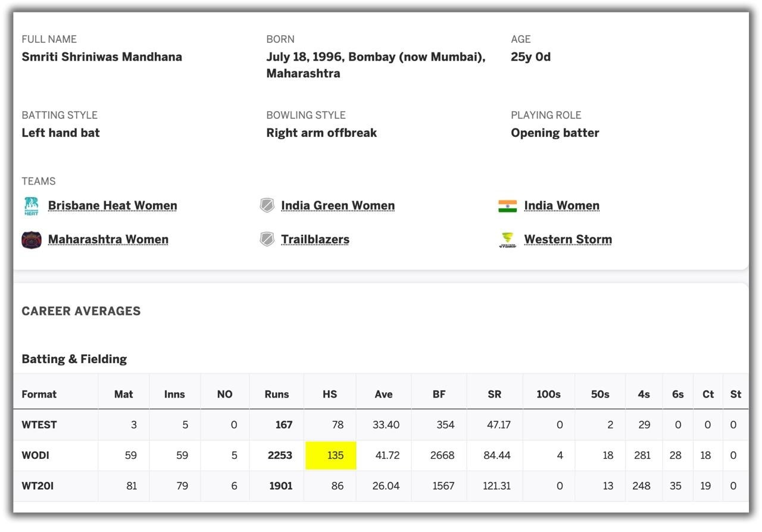Click the Runs column header
This screenshot has height=532, width=762.
click(x=277, y=395)
